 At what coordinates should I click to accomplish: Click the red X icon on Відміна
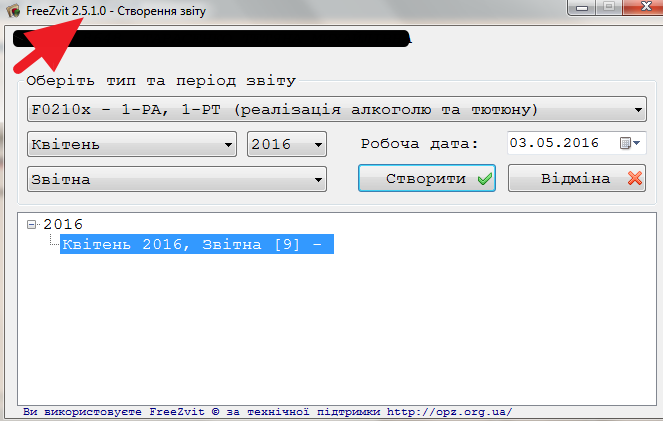[635, 179]
